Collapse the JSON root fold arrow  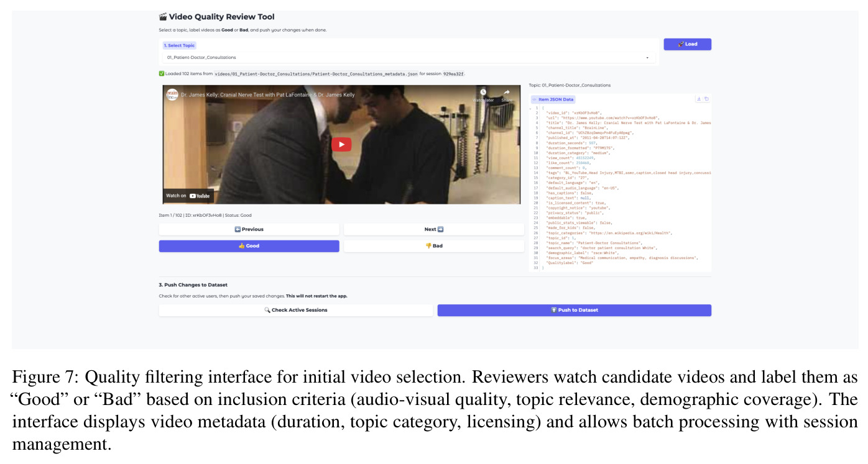(x=530, y=108)
